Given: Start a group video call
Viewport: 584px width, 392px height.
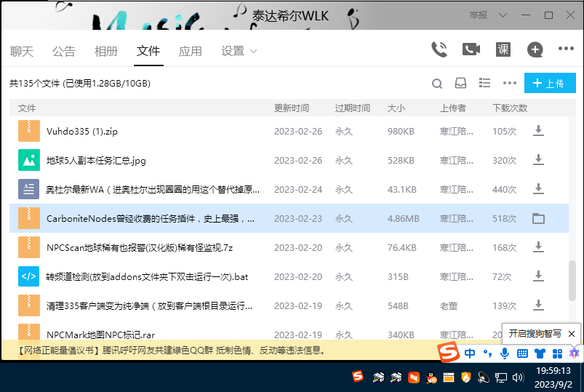Looking at the screenshot, I should [471, 49].
